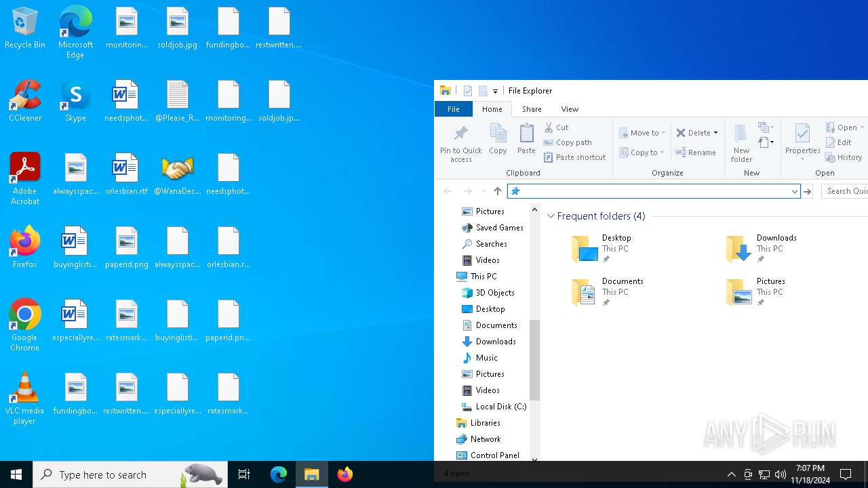Select paperid.png image on desktop
This screenshot has height=488, width=868.
126,247
